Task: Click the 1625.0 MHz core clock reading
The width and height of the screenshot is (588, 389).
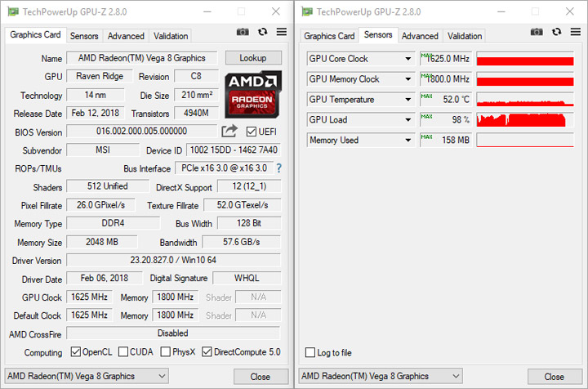Action: pyautogui.click(x=446, y=59)
